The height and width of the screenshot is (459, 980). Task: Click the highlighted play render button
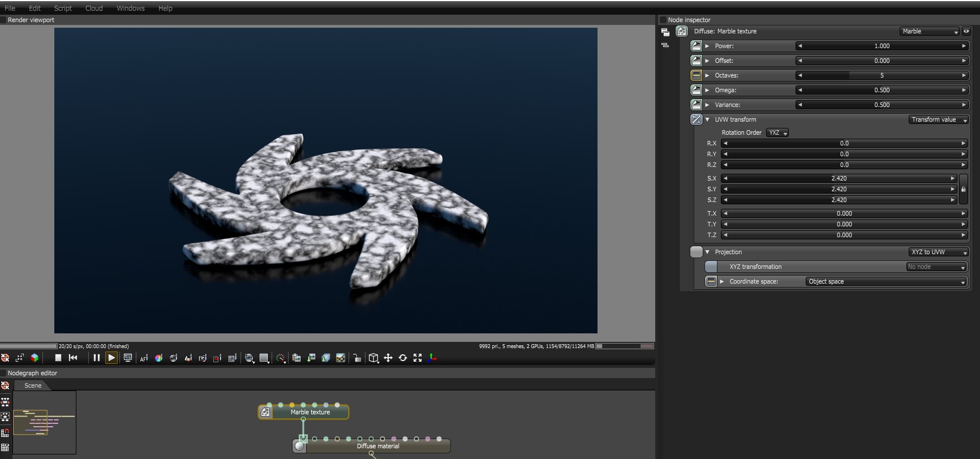(111, 358)
